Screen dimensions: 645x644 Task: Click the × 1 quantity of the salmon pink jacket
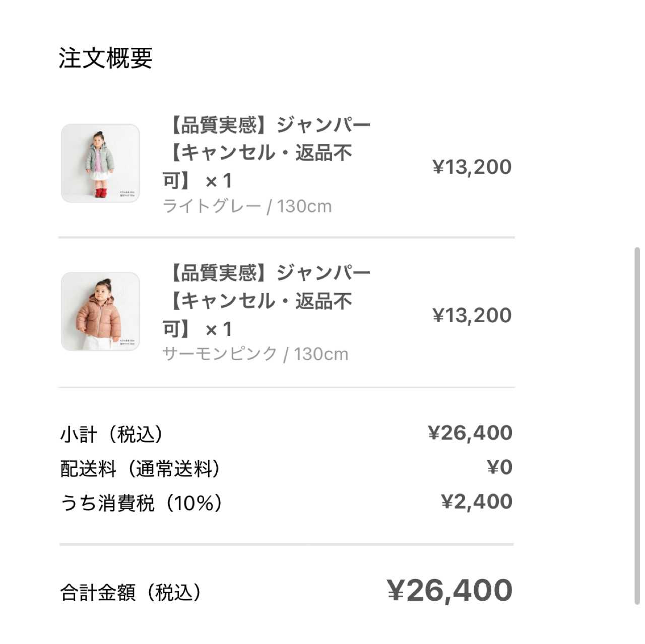pyautogui.click(x=218, y=329)
